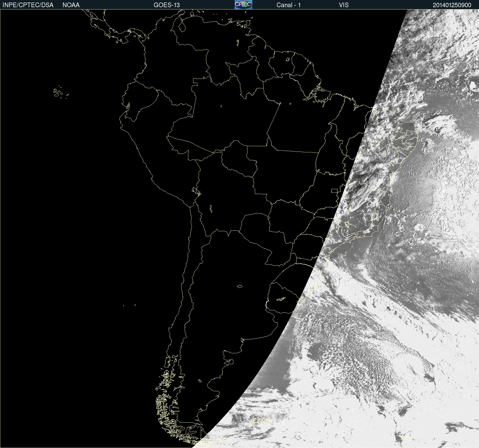Screen dimensions: 479x448
Task: Click the 201401250900 timestamp
Action: [452, 5]
